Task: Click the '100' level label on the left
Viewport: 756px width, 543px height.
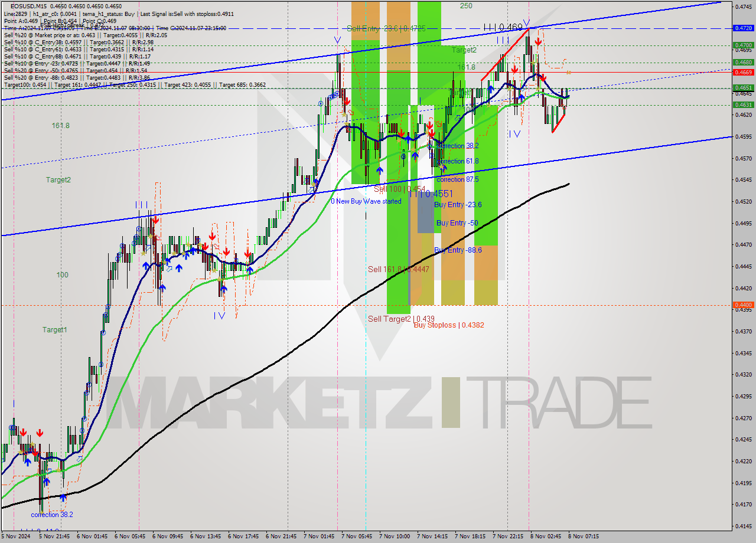Action: pyautogui.click(x=62, y=275)
